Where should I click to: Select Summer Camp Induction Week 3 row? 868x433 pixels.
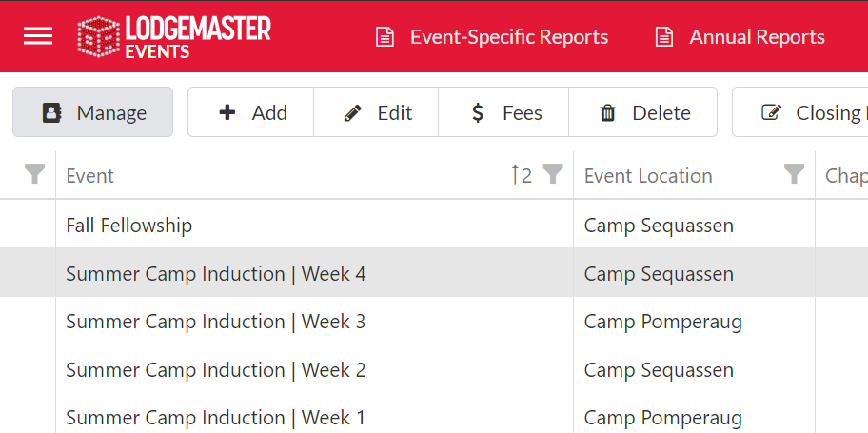tap(215, 322)
